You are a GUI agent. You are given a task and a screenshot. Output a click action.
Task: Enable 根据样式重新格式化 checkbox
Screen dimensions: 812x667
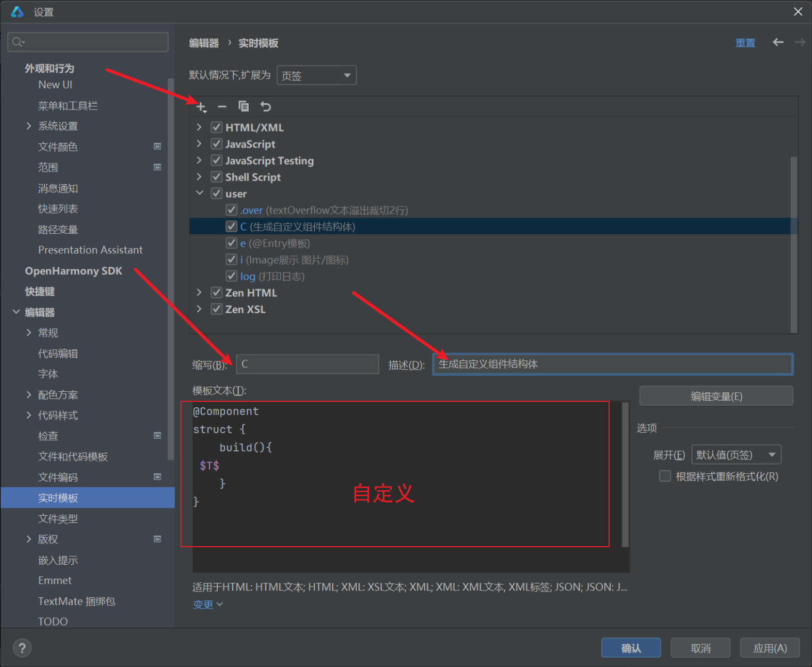[665, 476]
